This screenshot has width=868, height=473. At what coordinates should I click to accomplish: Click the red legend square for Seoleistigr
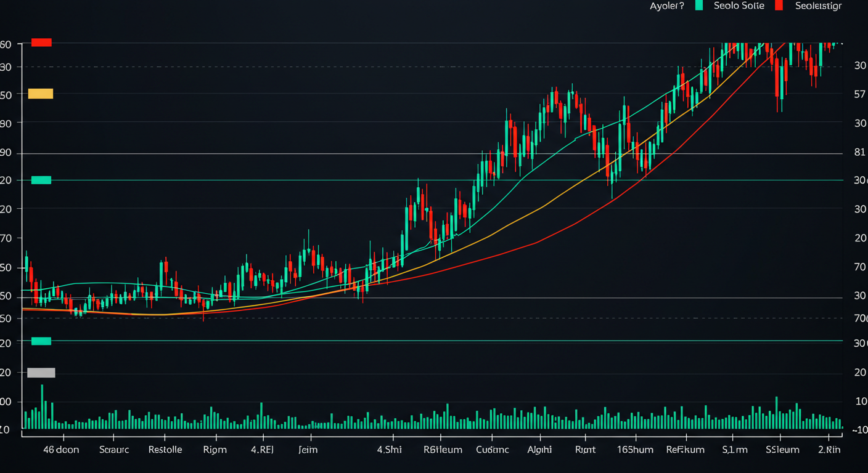point(778,6)
